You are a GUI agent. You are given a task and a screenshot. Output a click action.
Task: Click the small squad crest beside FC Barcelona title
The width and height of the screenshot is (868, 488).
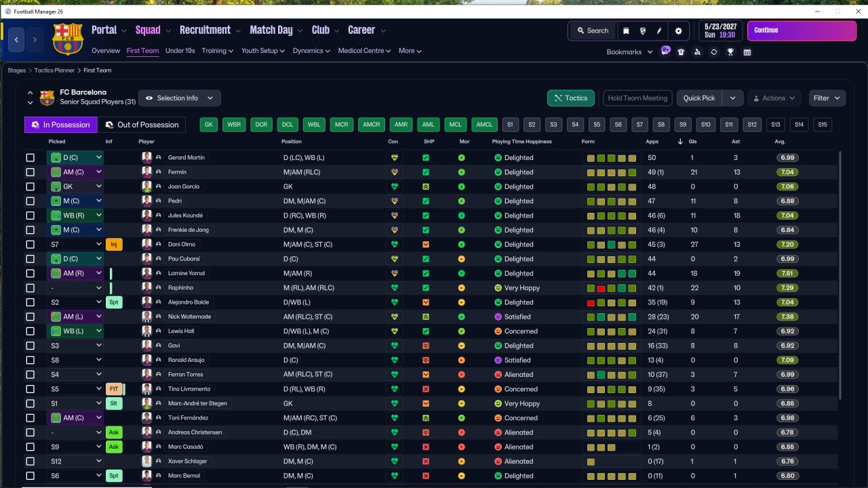click(47, 98)
